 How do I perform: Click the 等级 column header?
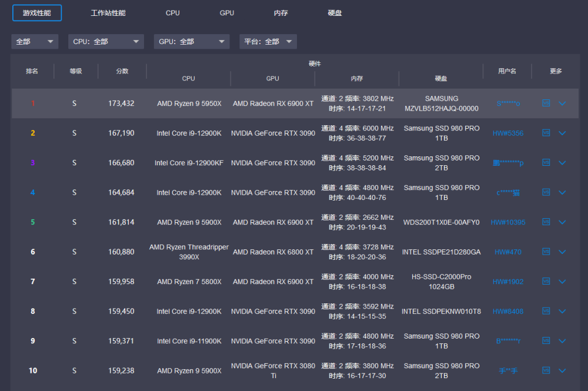click(76, 71)
